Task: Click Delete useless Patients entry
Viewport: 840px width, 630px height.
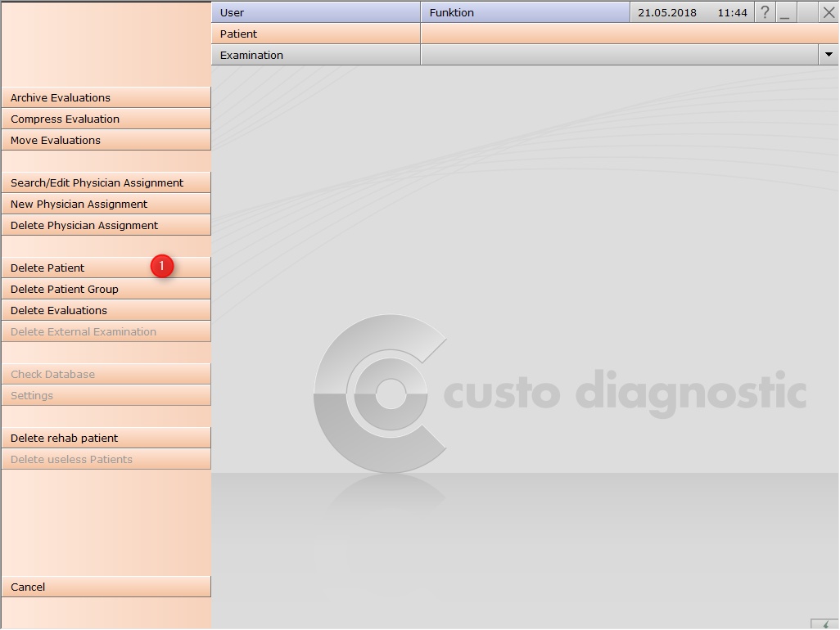Action: tap(106, 459)
